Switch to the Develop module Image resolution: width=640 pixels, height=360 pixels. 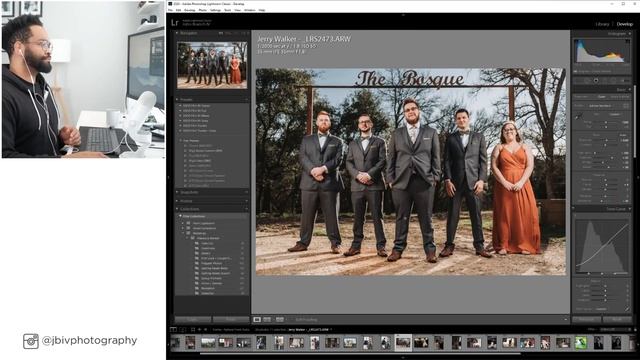[x=624, y=24]
